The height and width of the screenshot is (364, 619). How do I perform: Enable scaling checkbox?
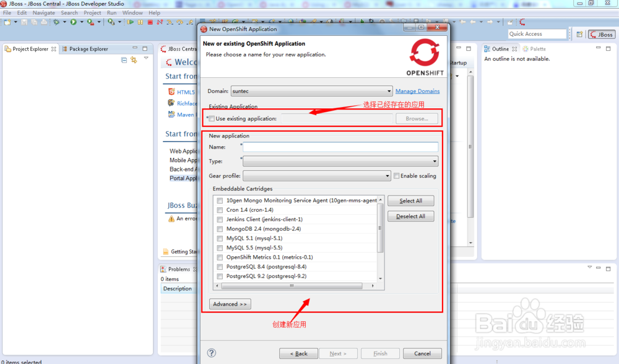[x=396, y=176]
